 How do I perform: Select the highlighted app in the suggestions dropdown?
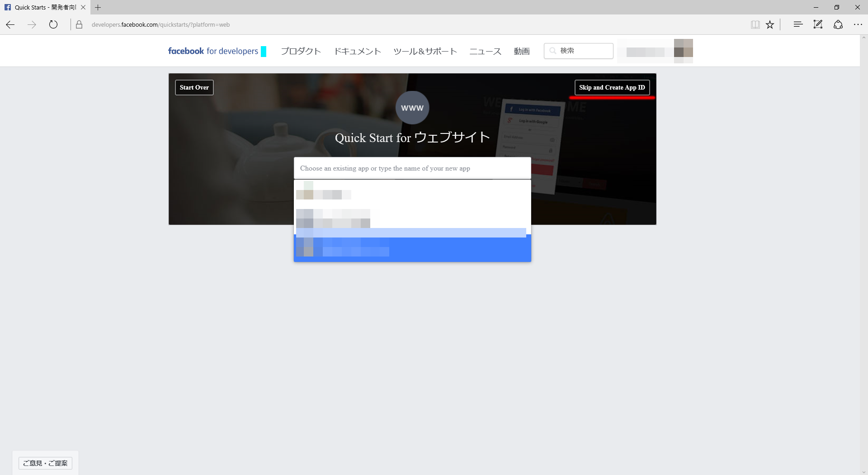[411, 247]
